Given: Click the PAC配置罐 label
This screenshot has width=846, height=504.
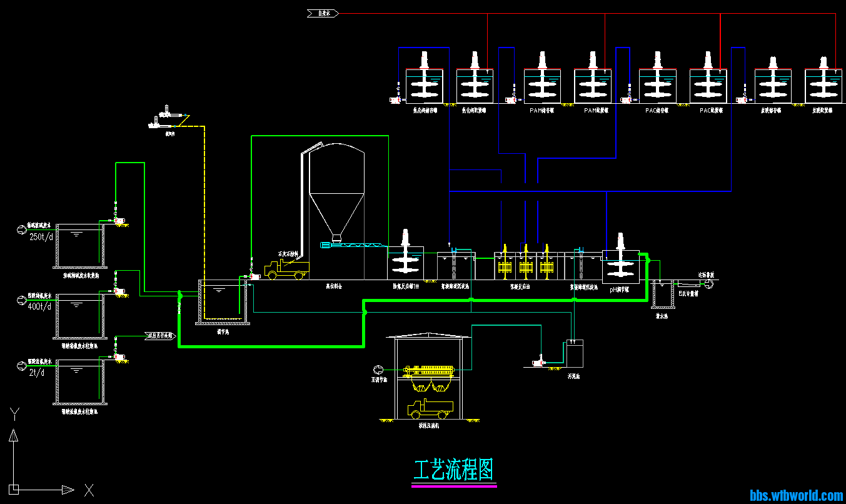Looking at the screenshot, I should pos(710,110).
